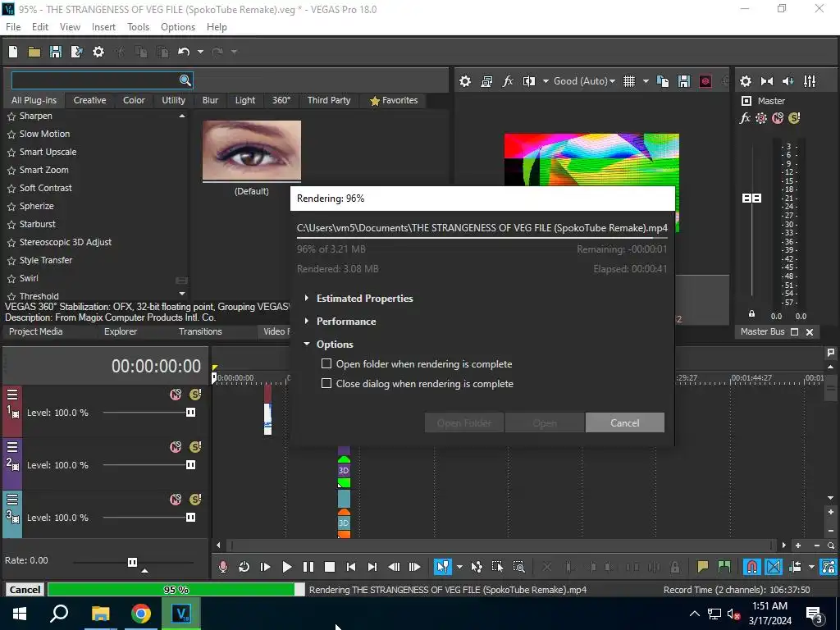Click Downmix Output icon in Master Bus
This screenshot has height=630, width=840.
click(x=767, y=81)
